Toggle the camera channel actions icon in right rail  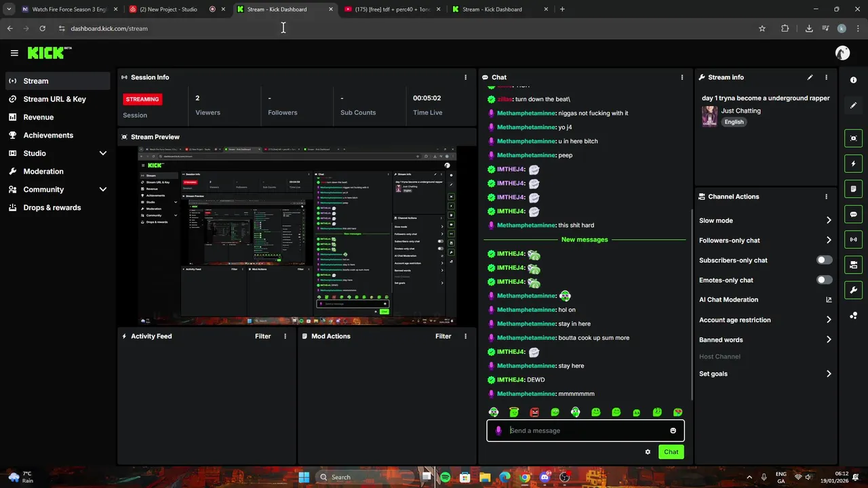click(853, 264)
